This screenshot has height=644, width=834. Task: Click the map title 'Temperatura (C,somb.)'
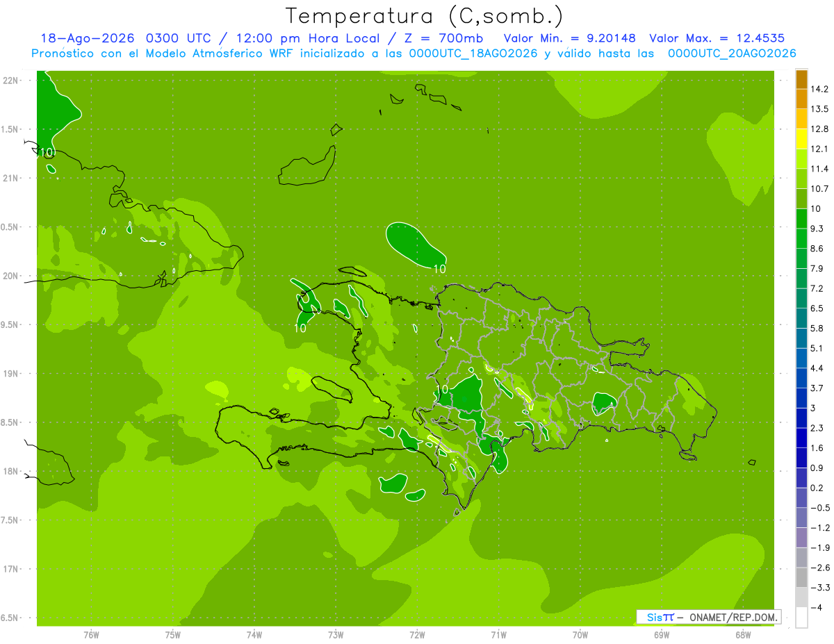click(x=423, y=16)
